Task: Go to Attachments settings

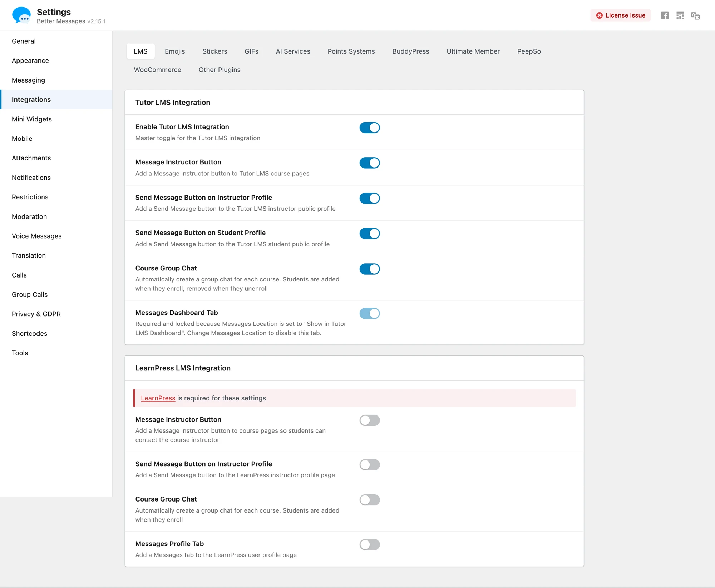Action: (x=56, y=158)
